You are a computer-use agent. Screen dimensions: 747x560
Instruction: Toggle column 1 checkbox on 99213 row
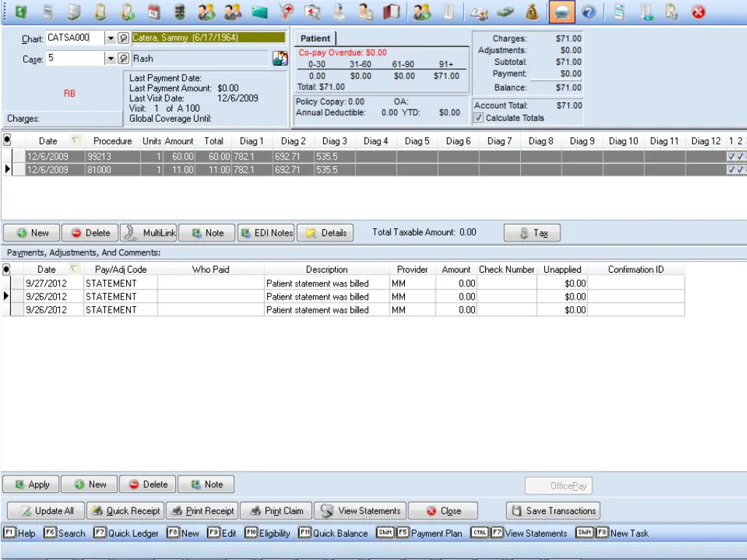pos(731,156)
